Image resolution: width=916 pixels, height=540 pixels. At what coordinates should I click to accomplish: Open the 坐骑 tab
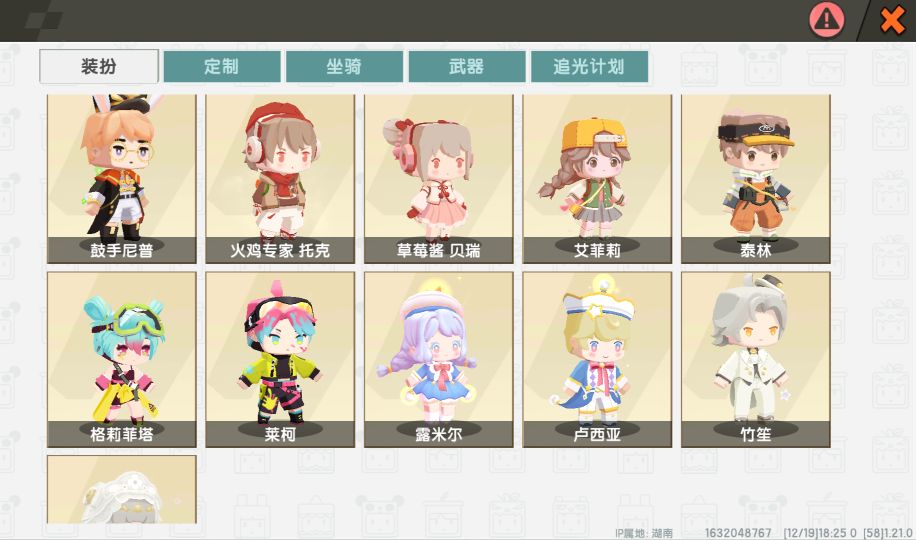[x=344, y=66]
